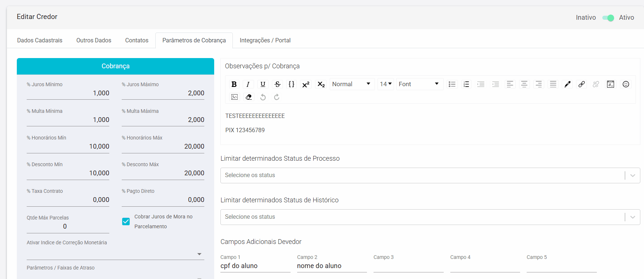Image resolution: width=644 pixels, height=279 pixels.
Task: Insert a bulleted list
Action: [452, 84]
